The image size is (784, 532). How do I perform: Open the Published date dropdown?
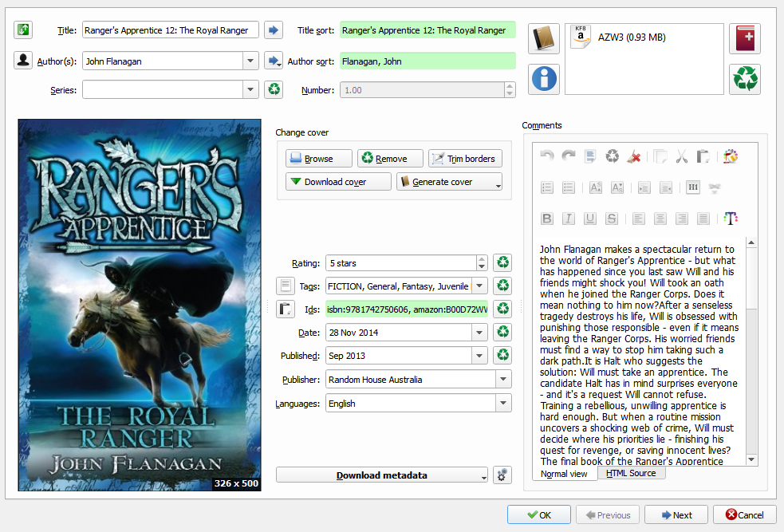coord(479,356)
